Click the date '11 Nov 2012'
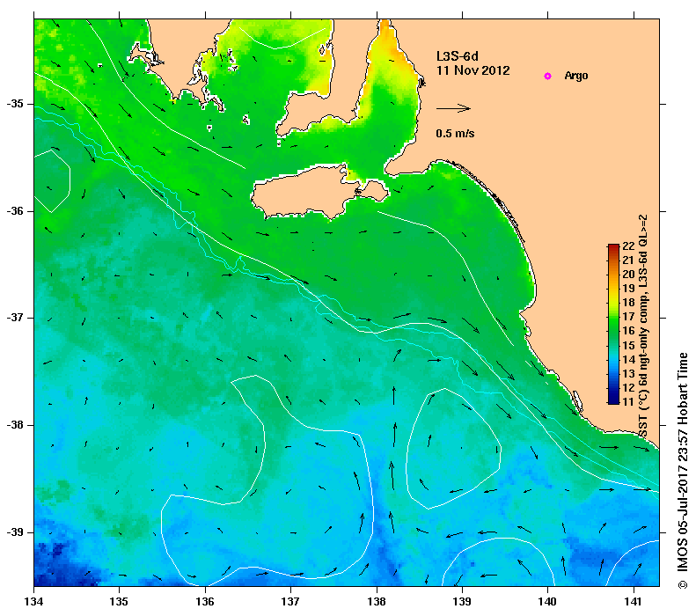 click(x=473, y=70)
